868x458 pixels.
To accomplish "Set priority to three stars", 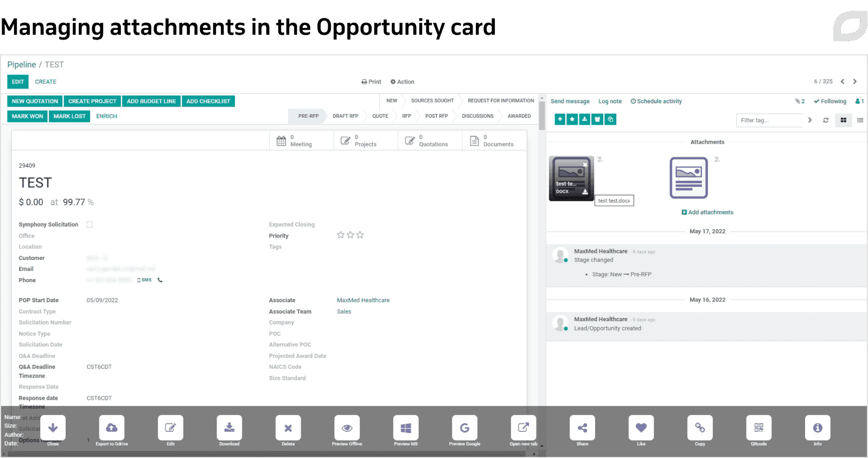I will click(x=360, y=235).
